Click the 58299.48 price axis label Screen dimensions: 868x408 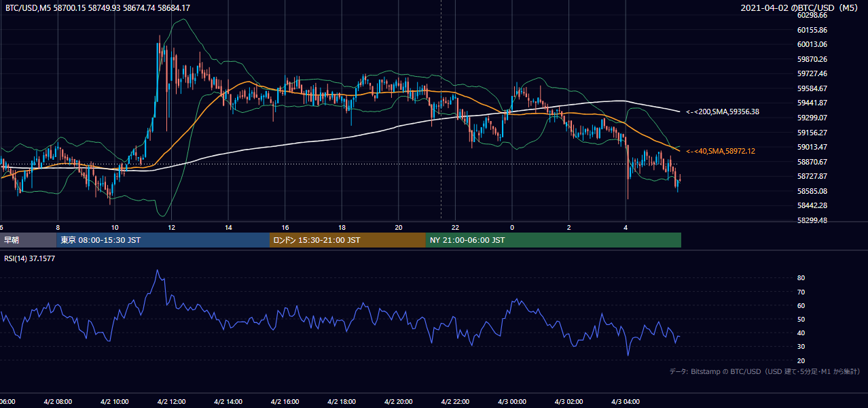point(812,220)
